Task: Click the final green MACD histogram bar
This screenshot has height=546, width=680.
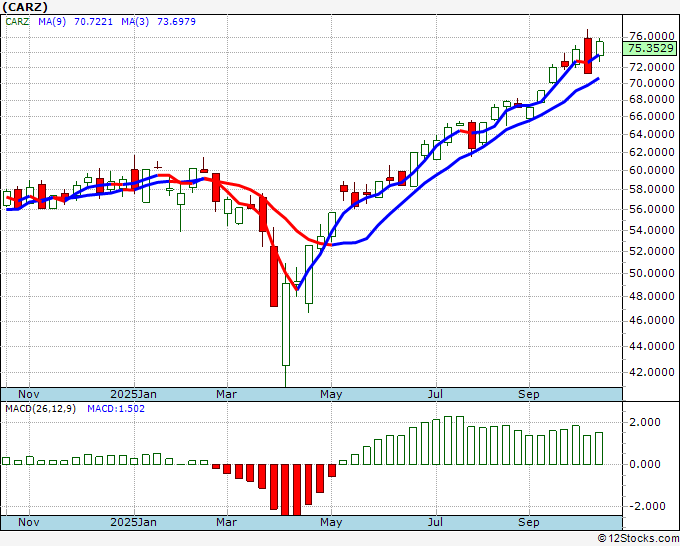Action: click(x=599, y=448)
